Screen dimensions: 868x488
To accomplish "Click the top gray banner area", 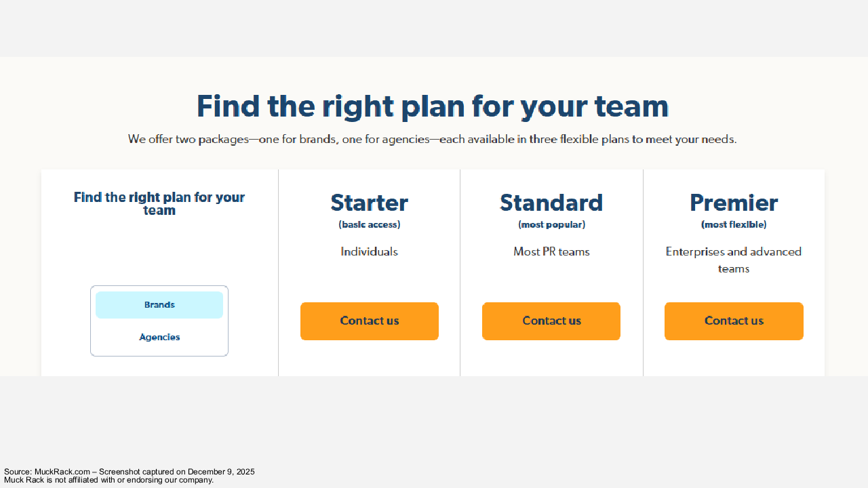I will point(434,27).
